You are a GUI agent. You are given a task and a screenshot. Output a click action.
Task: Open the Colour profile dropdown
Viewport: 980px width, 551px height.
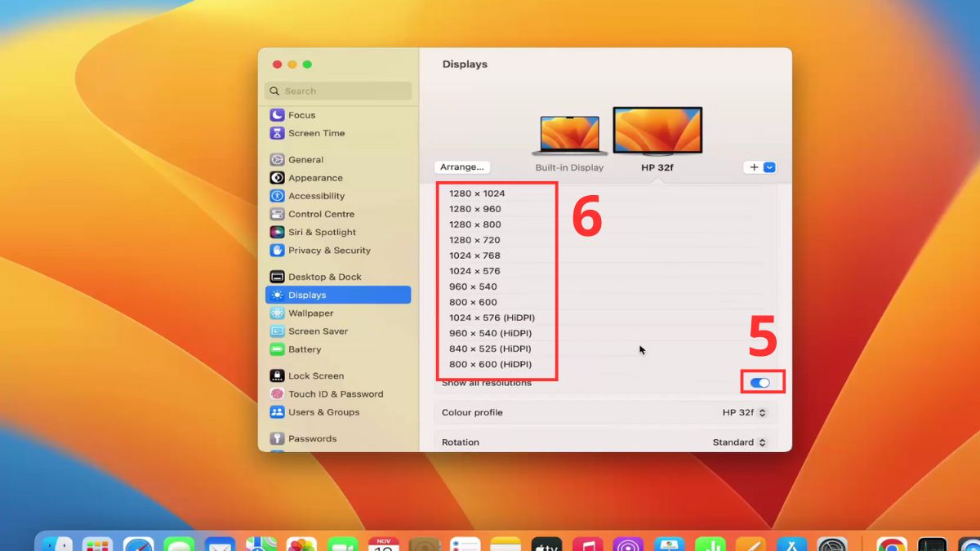[744, 413]
